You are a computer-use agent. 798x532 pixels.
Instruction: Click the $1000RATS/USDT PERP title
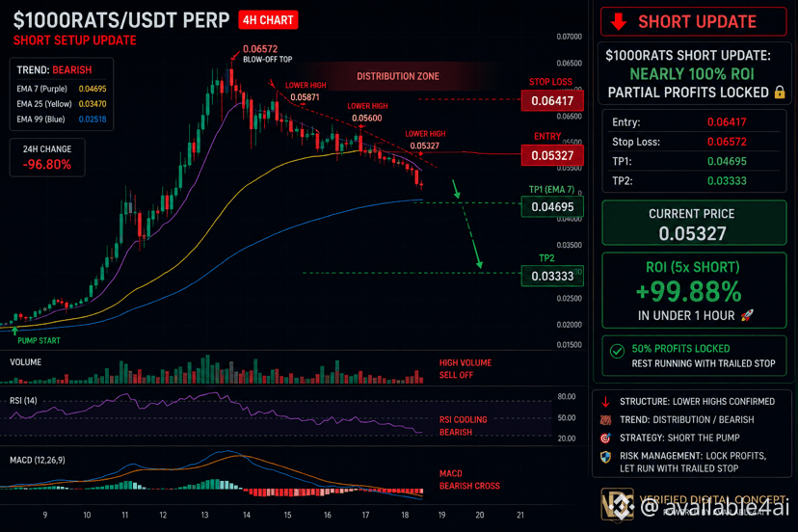pyautogui.click(x=121, y=20)
